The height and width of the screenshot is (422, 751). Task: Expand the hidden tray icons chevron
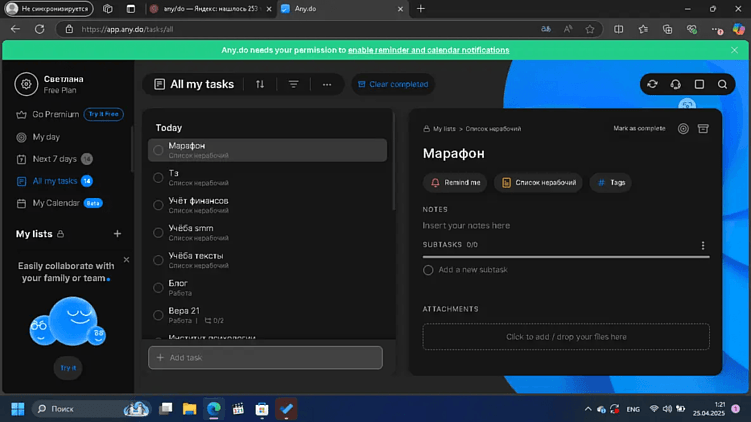tap(588, 409)
